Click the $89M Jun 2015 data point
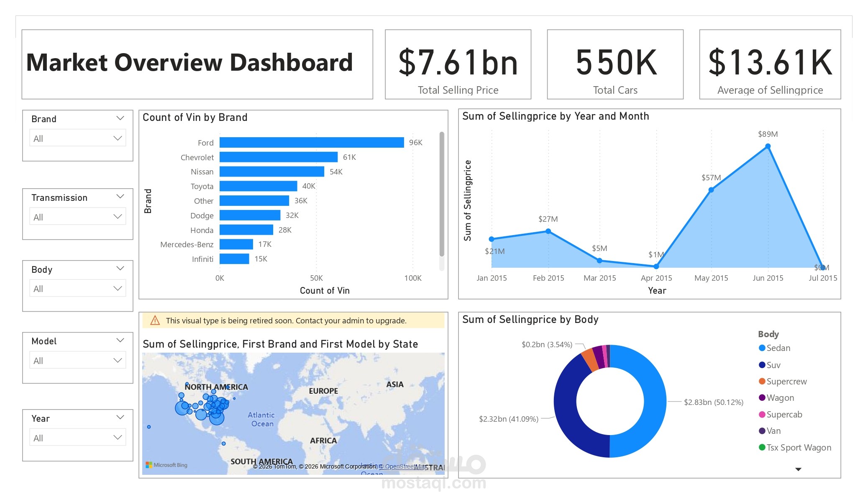This screenshot has width=868, height=502. click(x=768, y=146)
